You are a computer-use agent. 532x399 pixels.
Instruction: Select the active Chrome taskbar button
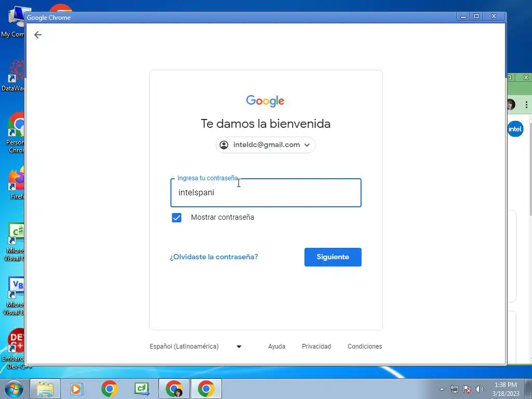pyautogui.click(x=206, y=389)
